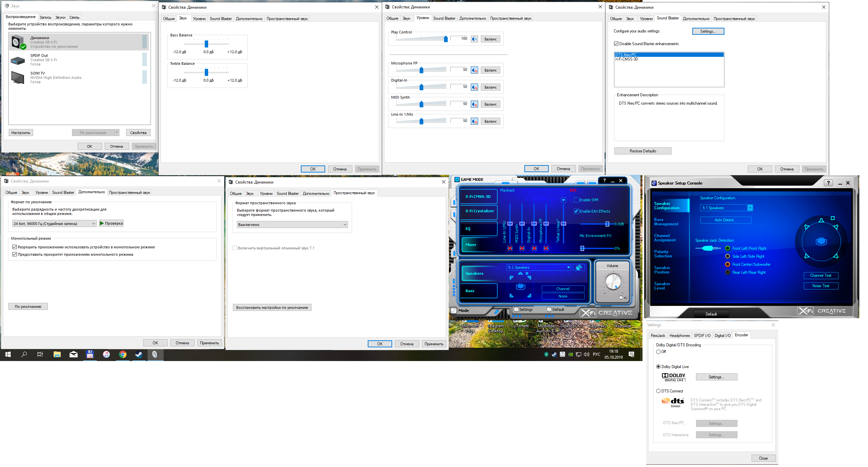Screen dimensions: 868x467
Task: Open the Bass Management section
Action: (666, 222)
